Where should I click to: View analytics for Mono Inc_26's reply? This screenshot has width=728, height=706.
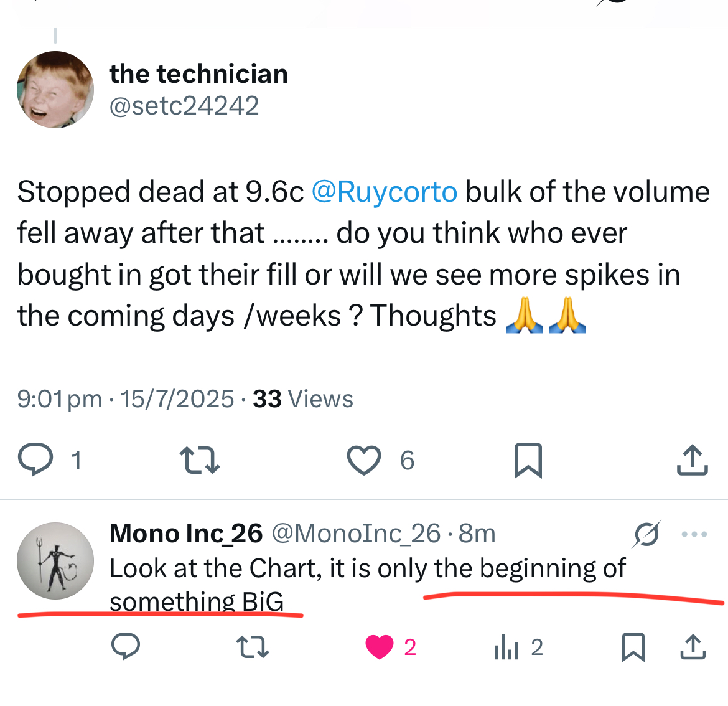pyautogui.click(x=507, y=647)
